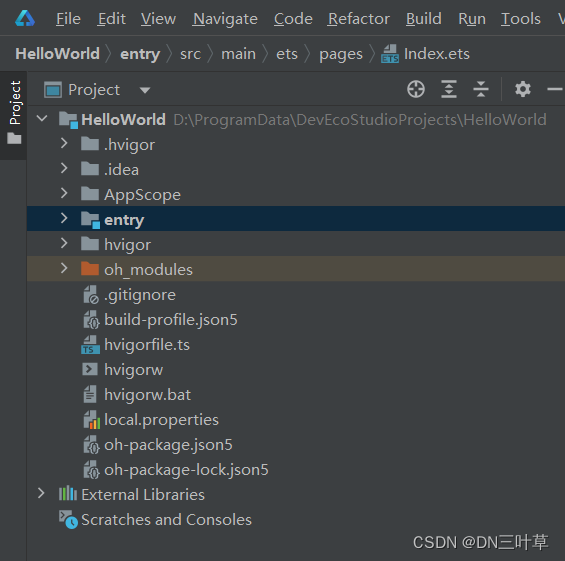Image resolution: width=565 pixels, height=561 pixels.
Task: Click entry in the breadcrumb bar
Action: coord(140,54)
